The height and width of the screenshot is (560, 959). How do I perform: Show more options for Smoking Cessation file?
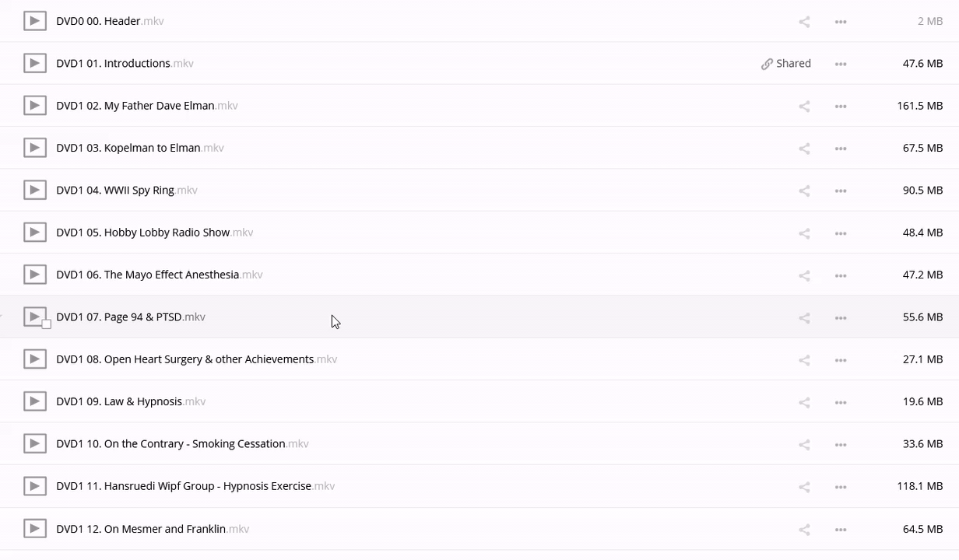tap(841, 445)
